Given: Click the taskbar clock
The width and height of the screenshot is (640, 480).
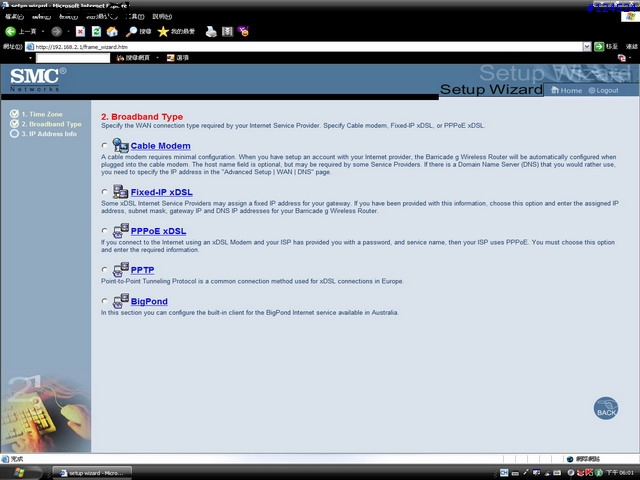Looking at the screenshot, I should [x=620, y=473].
